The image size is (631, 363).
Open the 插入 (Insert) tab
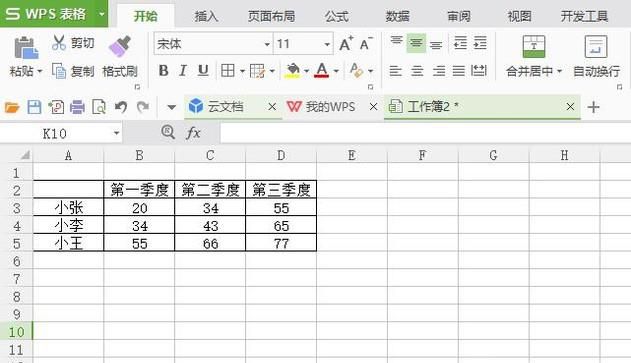tap(206, 16)
